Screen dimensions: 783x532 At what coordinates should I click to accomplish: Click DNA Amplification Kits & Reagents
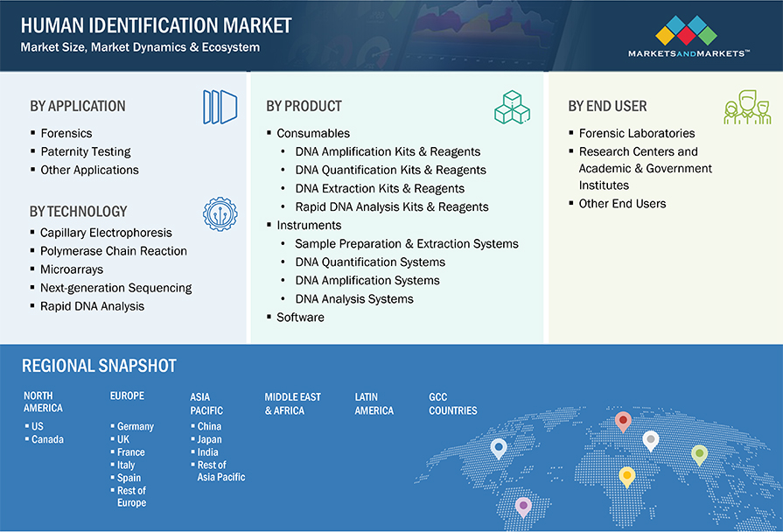coord(388,152)
